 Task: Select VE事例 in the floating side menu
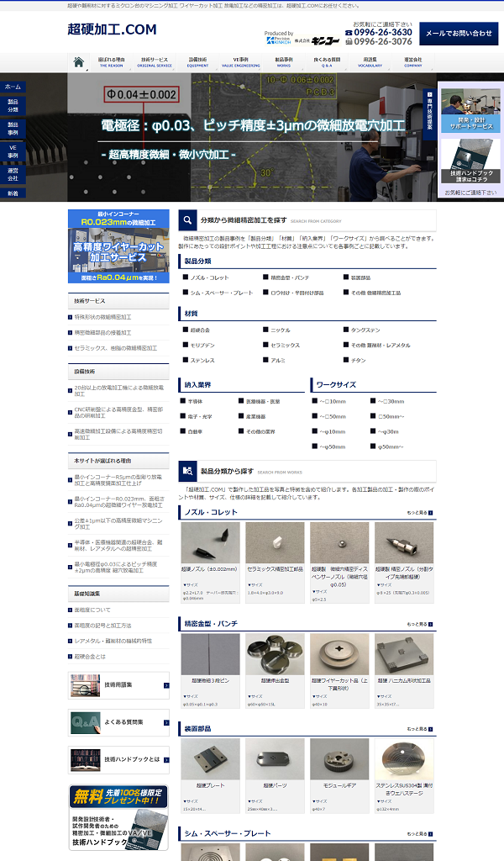pyautogui.click(x=13, y=151)
